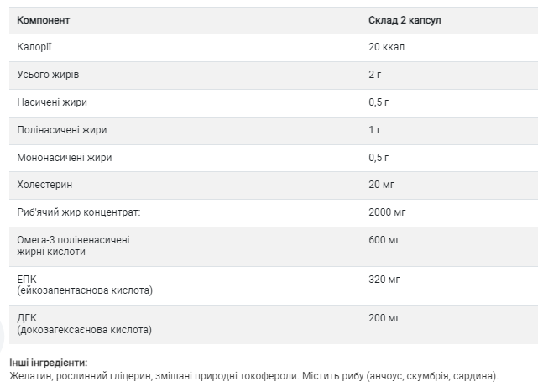Click the "20 мг" cholesterol value
Image resolution: width=538 pixels, height=392 pixels.
click(384, 185)
